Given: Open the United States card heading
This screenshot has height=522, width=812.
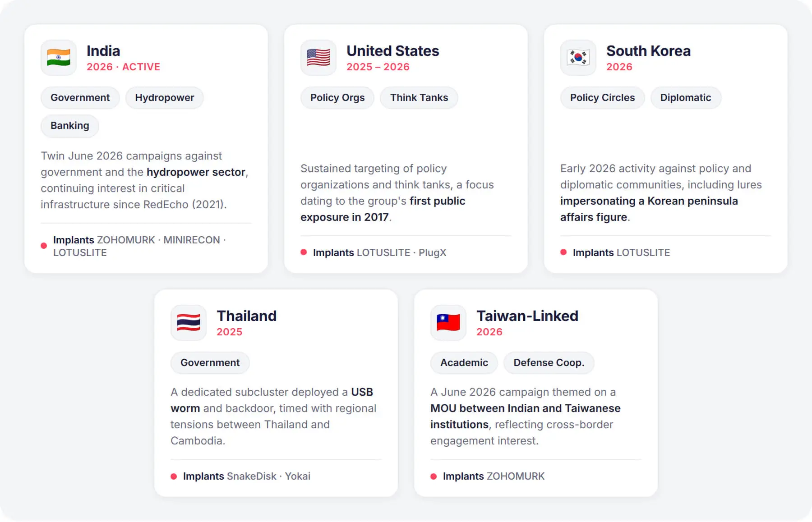Looking at the screenshot, I should (393, 51).
